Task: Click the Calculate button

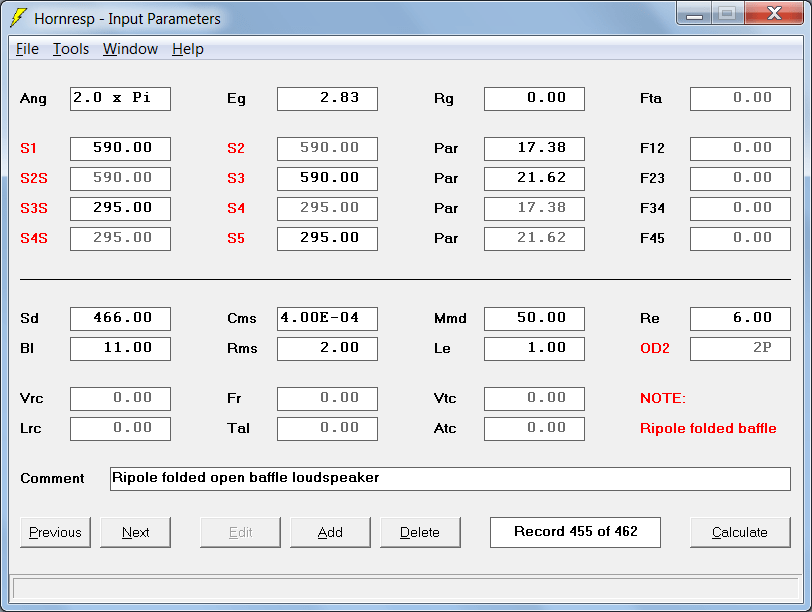Action: (740, 532)
